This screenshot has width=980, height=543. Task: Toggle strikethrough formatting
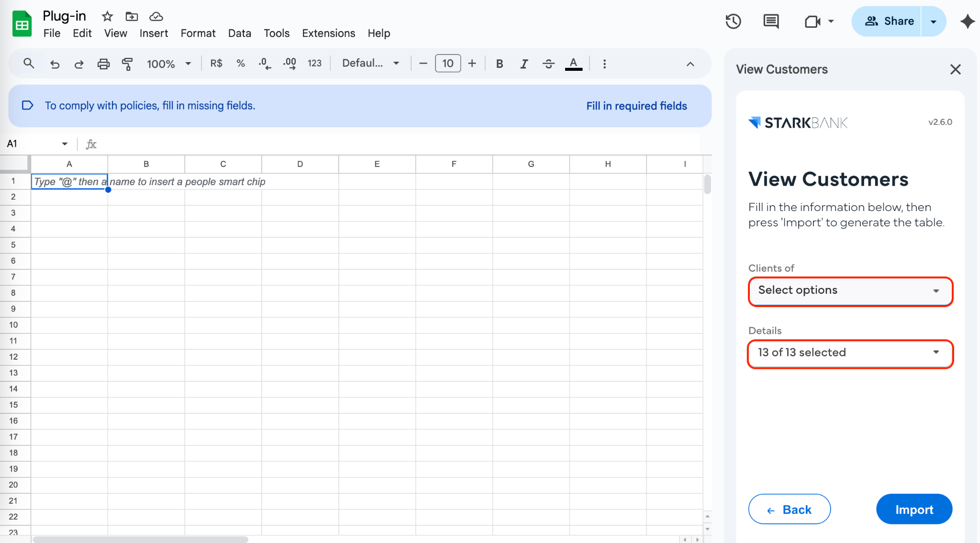pyautogui.click(x=548, y=64)
